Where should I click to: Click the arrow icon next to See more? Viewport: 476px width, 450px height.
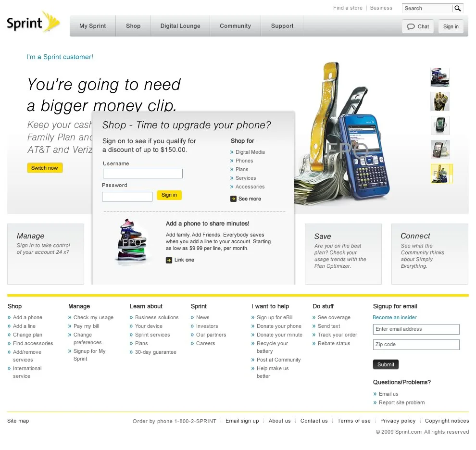coord(233,199)
